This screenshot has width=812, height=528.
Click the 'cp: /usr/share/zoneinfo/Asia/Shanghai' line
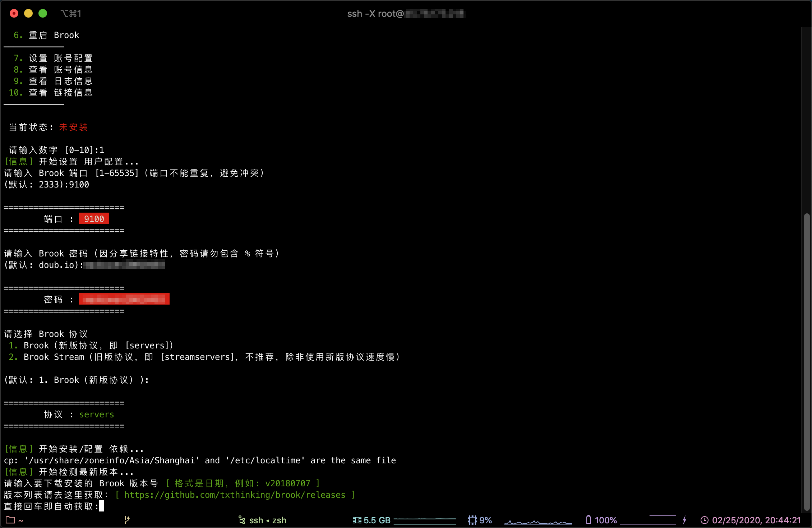[200, 460]
